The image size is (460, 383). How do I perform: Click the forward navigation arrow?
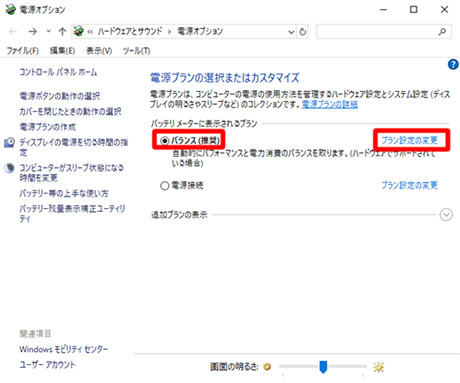click(33, 32)
